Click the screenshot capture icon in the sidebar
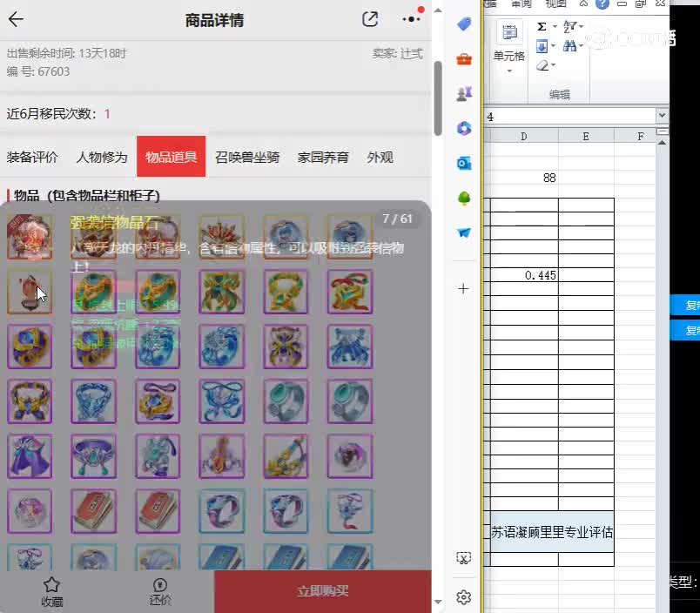The image size is (700, 613). tap(463, 558)
